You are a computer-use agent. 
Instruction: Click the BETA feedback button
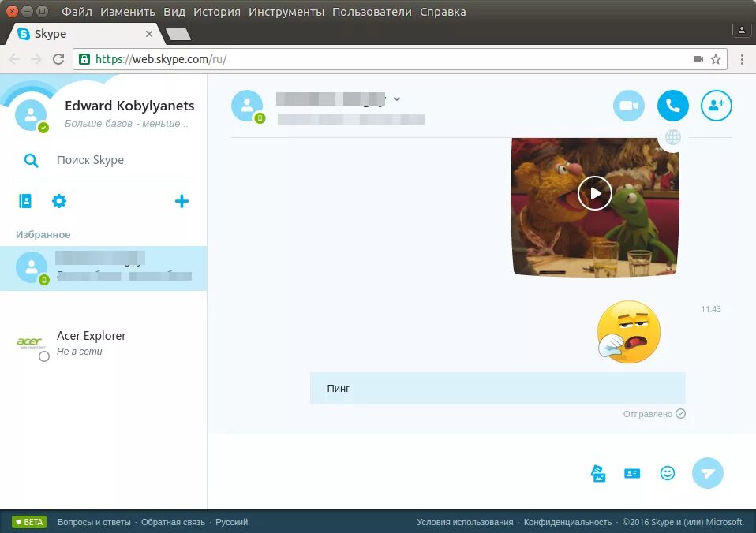click(x=29, y=522)
